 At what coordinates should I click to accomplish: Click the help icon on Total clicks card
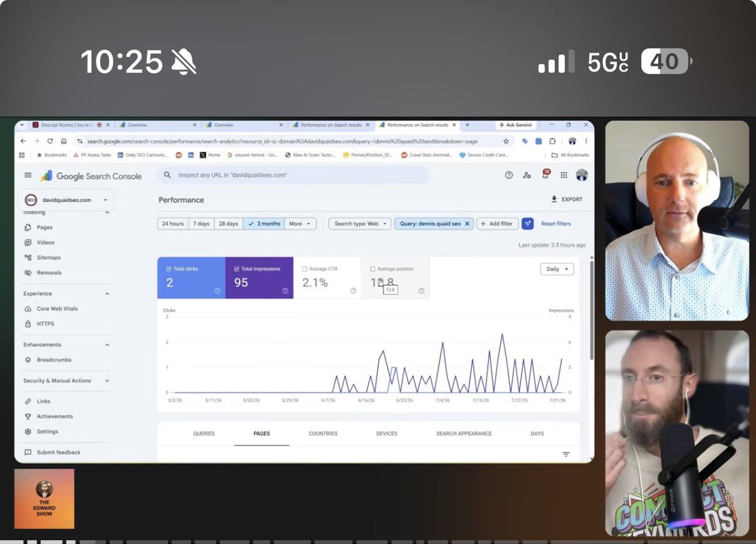pos(217,291)
